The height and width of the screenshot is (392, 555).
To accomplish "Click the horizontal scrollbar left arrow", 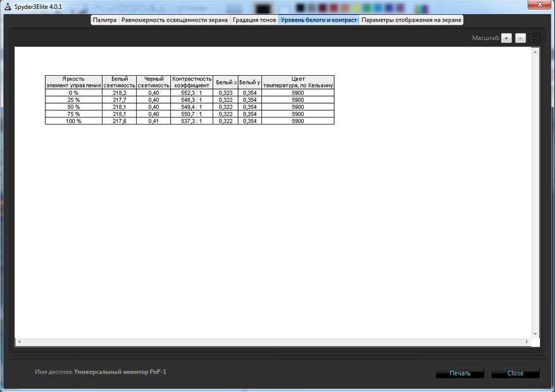I will point(19,342).
